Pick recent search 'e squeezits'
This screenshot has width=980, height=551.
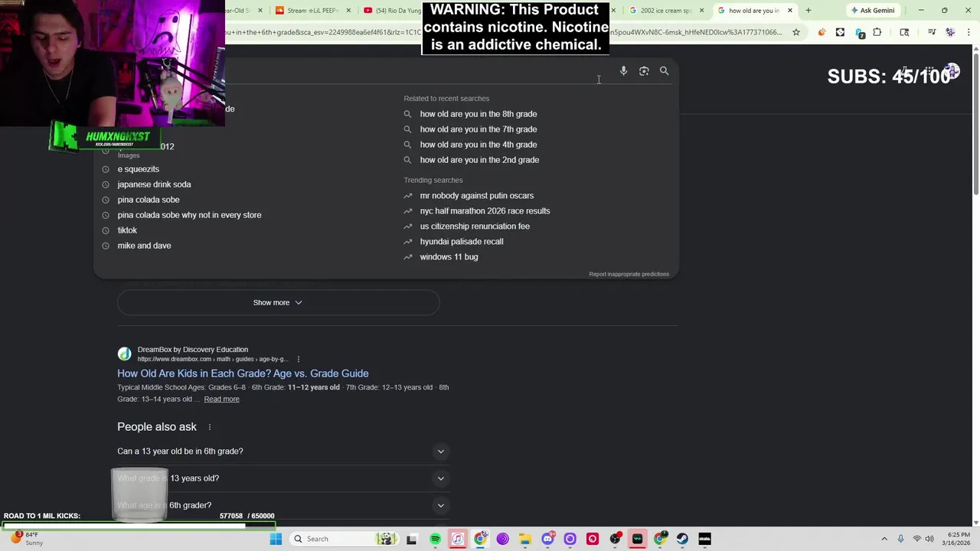(x=138, y=169)
